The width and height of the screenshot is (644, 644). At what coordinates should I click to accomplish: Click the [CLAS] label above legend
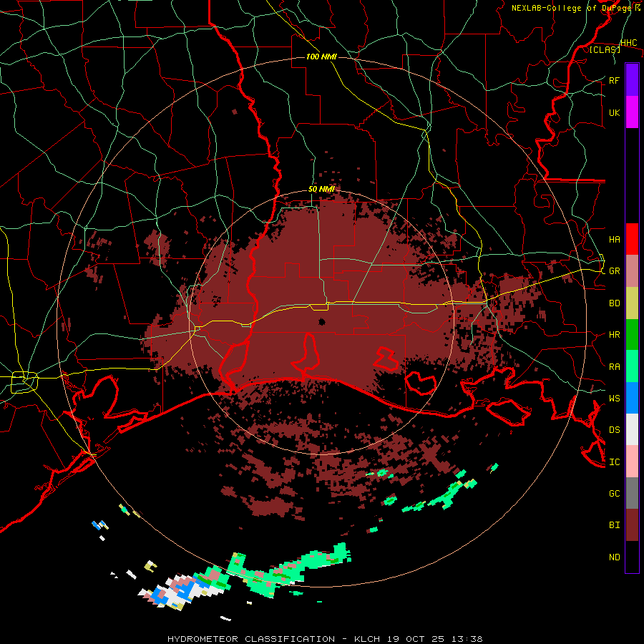[x=605, y=49]
